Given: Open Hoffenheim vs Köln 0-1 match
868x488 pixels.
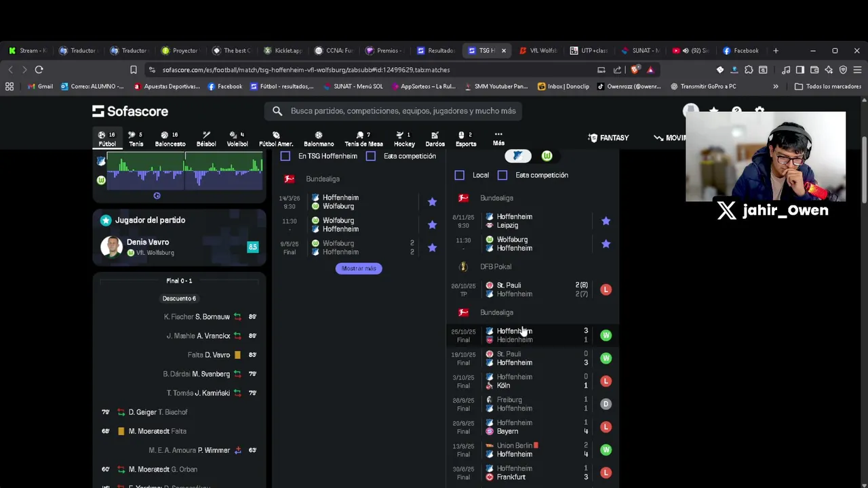Looking at the screenshot, I should [532, 381].
